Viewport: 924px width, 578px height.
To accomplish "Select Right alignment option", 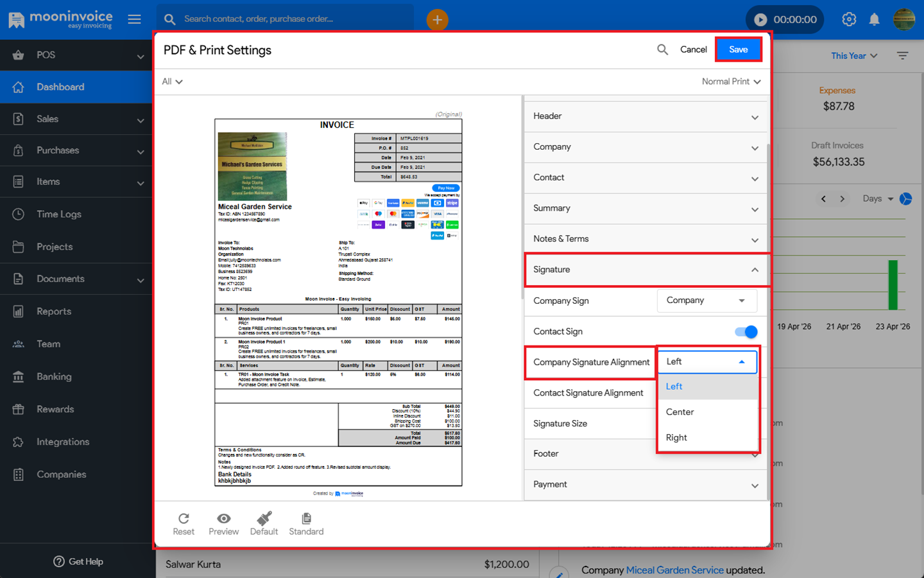I will click(676, 437).
